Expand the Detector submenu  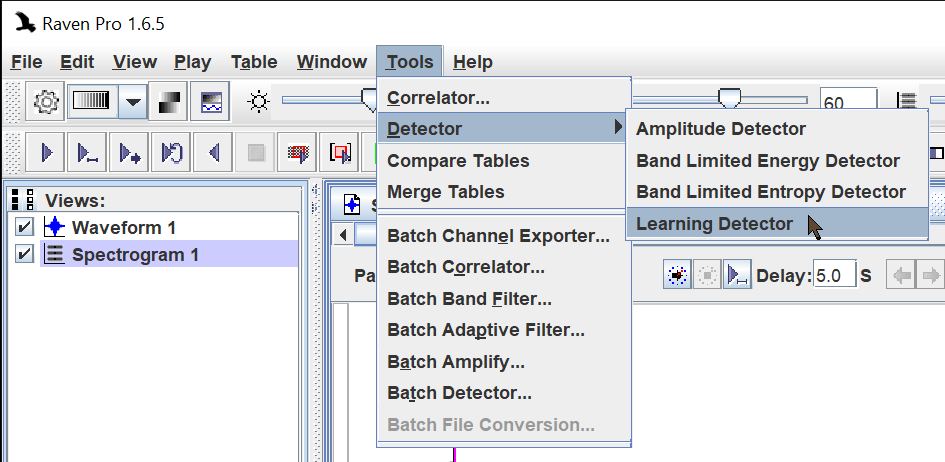504,128
